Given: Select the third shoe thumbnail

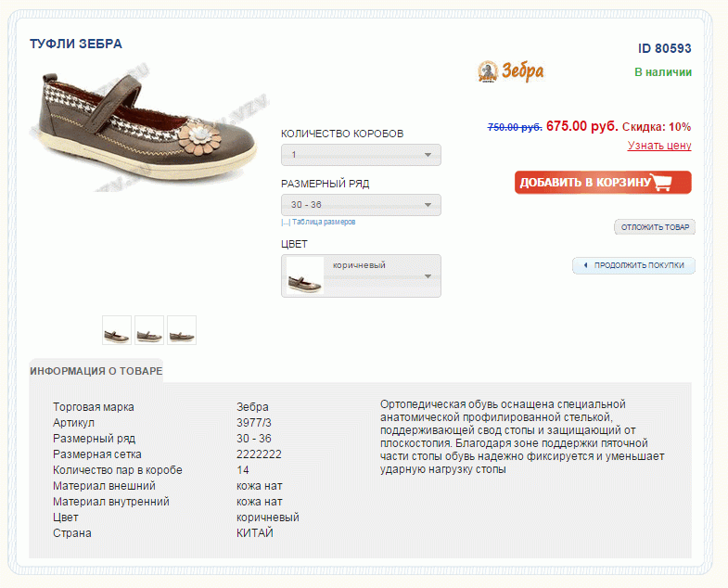Looking at the screenshot, I should point(182,330).
